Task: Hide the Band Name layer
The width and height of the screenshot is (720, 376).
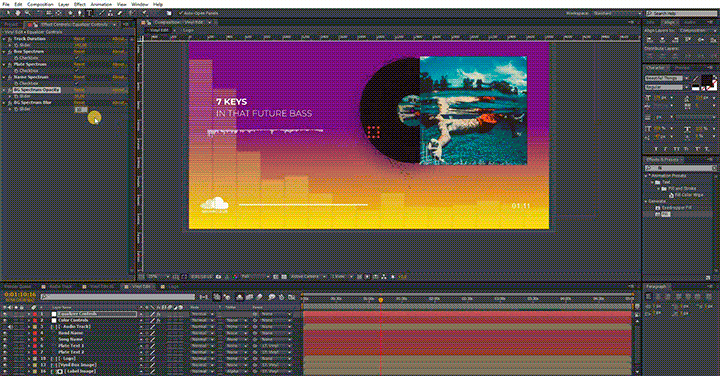Action: [x=5, y=333]
